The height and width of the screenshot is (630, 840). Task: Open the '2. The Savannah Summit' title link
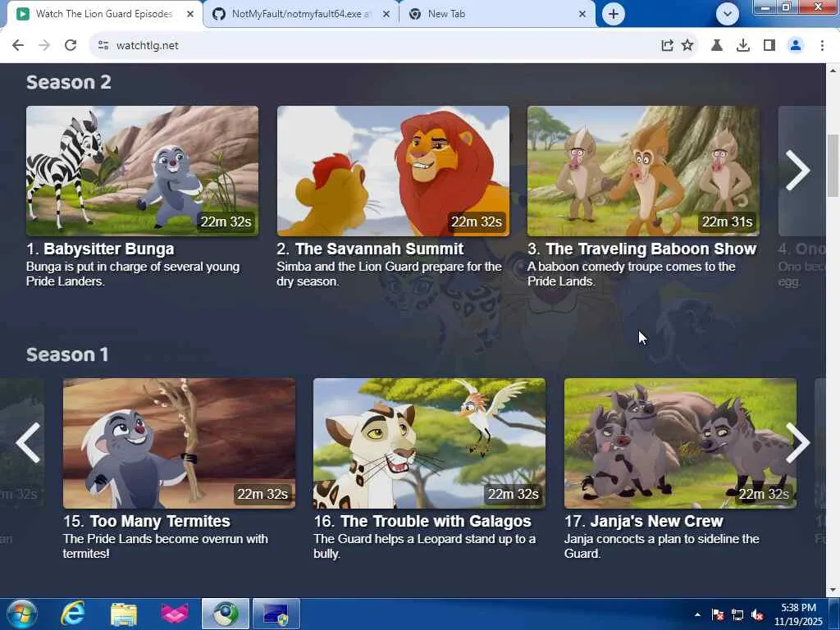pyautogui.click(x=370, y=249)
